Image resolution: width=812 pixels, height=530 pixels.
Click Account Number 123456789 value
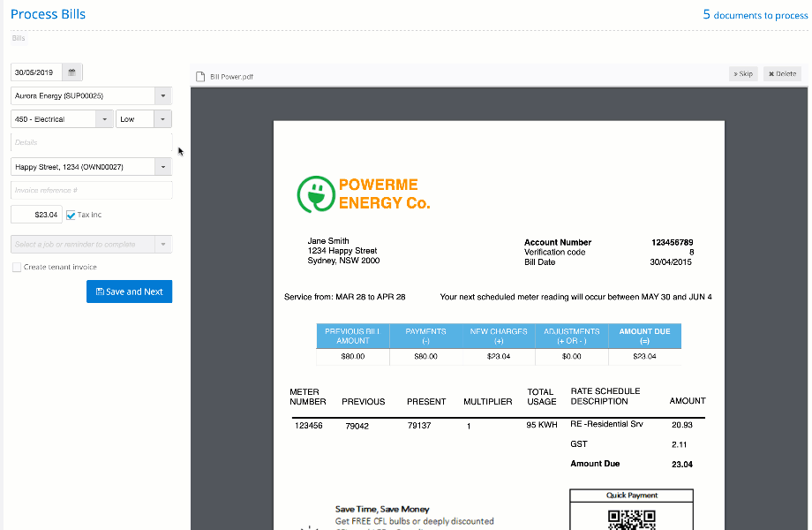point(673,242)
